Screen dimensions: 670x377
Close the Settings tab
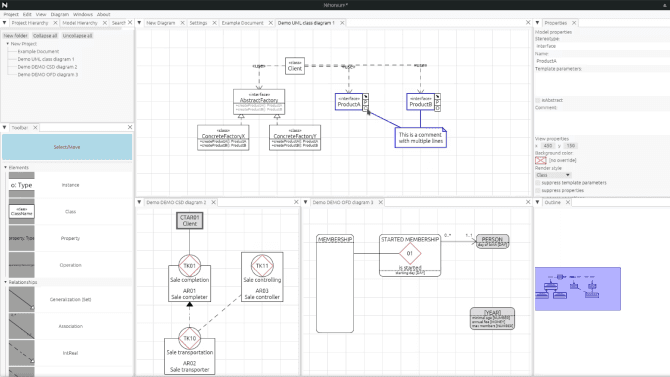[x=215, y=23]
